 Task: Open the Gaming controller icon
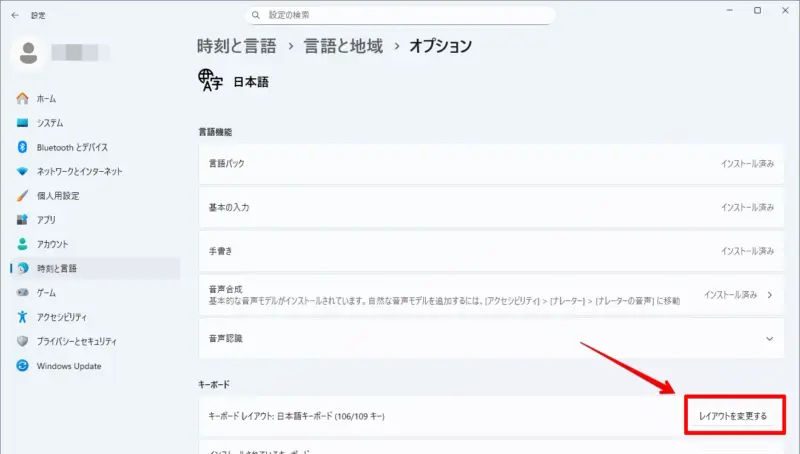22,293
